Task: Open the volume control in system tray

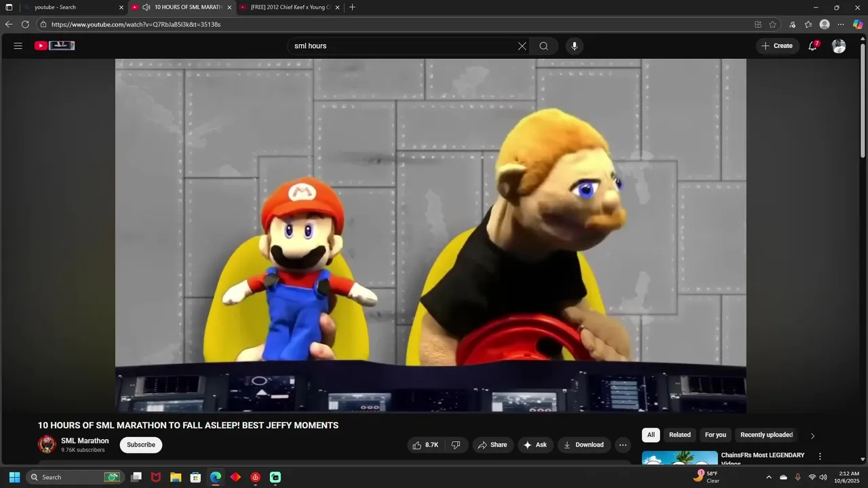Action: [823, 477]
